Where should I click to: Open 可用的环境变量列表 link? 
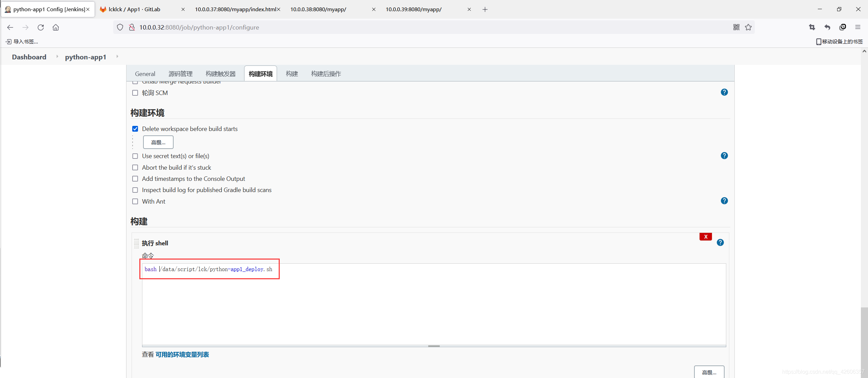point(182,355)
